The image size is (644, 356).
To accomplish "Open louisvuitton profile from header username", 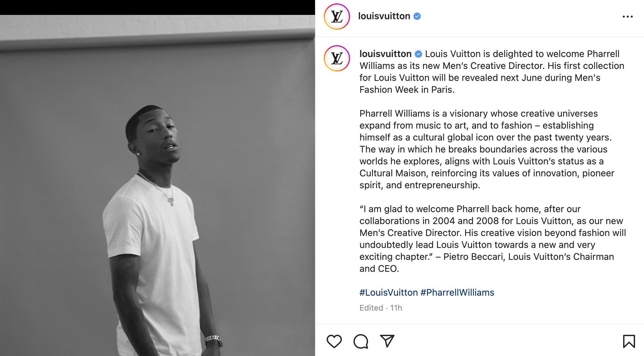I will pos(384,16).
